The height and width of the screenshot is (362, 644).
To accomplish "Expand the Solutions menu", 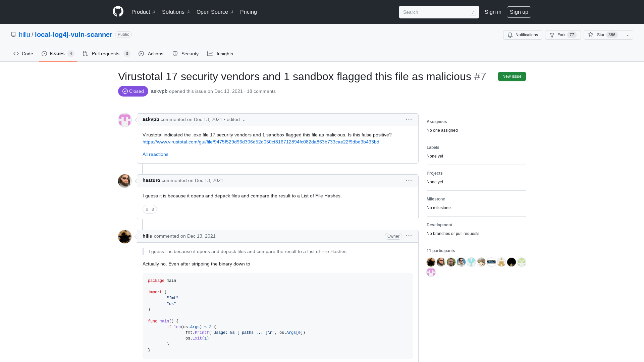I will point(176,12).
